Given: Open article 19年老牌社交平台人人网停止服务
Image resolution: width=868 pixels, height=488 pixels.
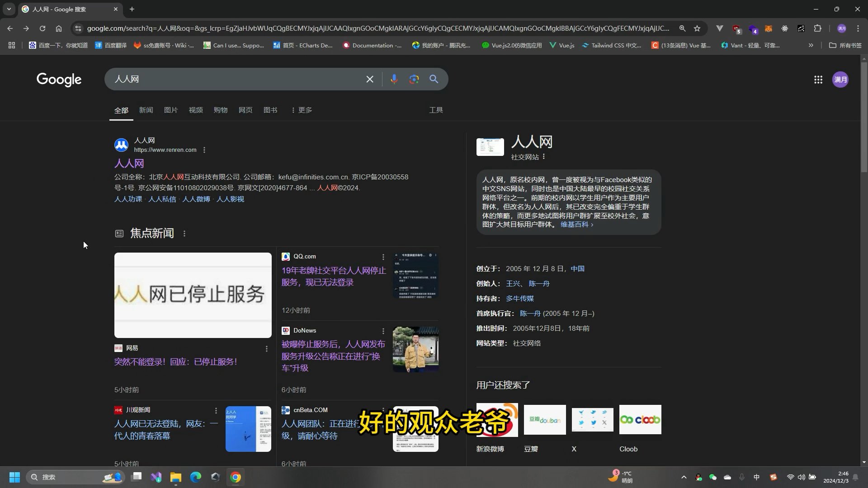Looking at the screenshot, I should [x=334, y=277].
